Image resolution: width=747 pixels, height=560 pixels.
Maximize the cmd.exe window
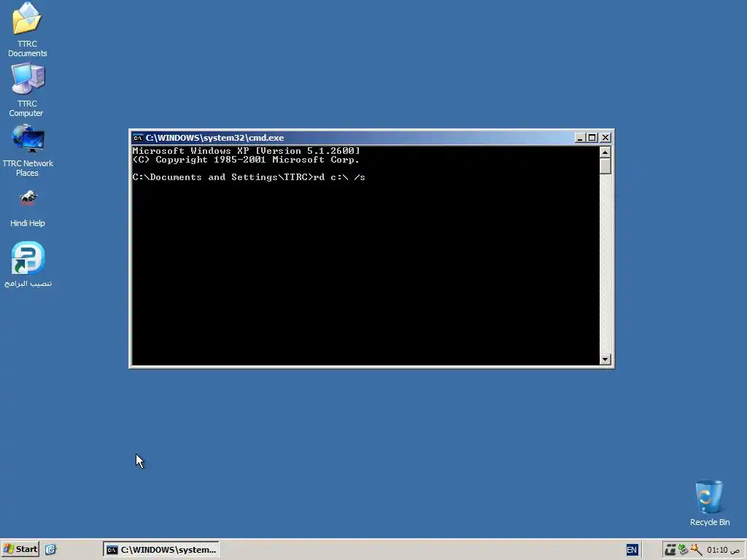pyautogui.click(x=592, y=138)
